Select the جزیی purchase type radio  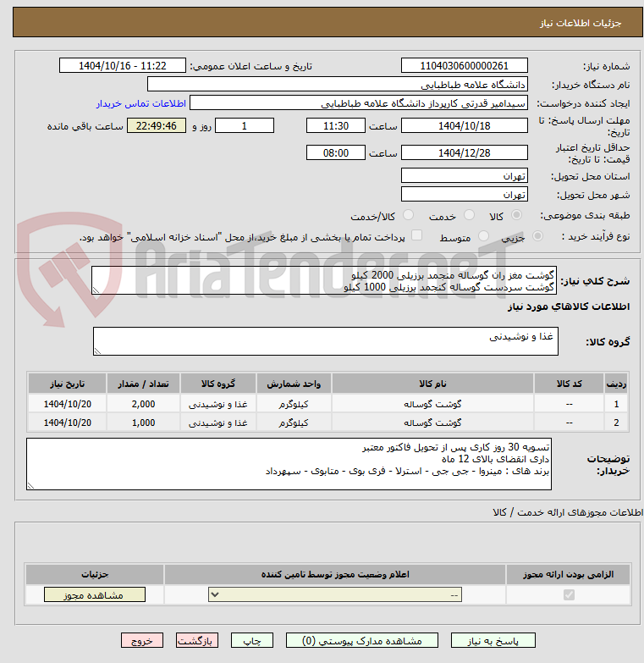pos(537,235)
